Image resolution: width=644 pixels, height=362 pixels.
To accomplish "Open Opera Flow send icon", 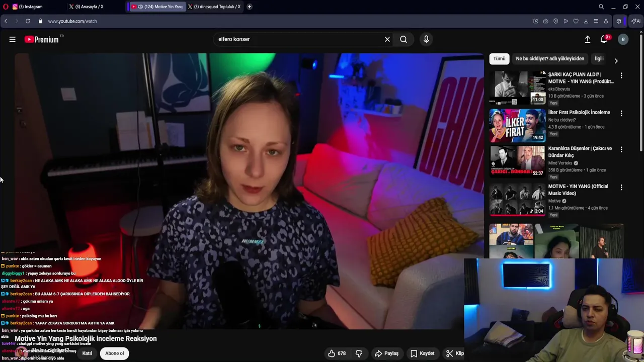I will tap(566, 21).
